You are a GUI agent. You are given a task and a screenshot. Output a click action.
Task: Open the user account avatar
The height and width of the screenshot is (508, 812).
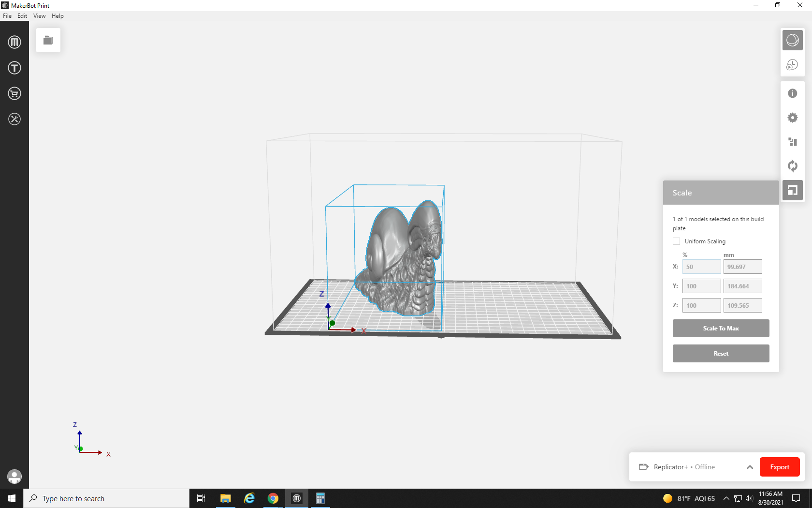pyautogui.click(x=14, y=477)
